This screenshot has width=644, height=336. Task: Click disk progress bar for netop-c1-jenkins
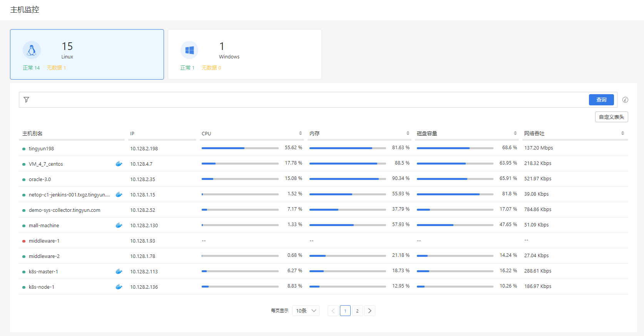(x=455, y=194)
